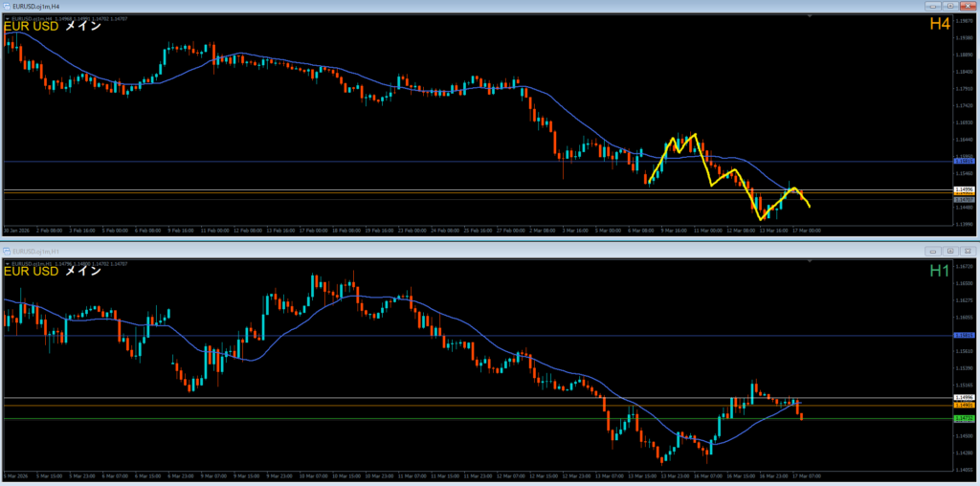Click the H1 chart window title icon
Viewport: 980px width, 486px height.
[7, 250]
